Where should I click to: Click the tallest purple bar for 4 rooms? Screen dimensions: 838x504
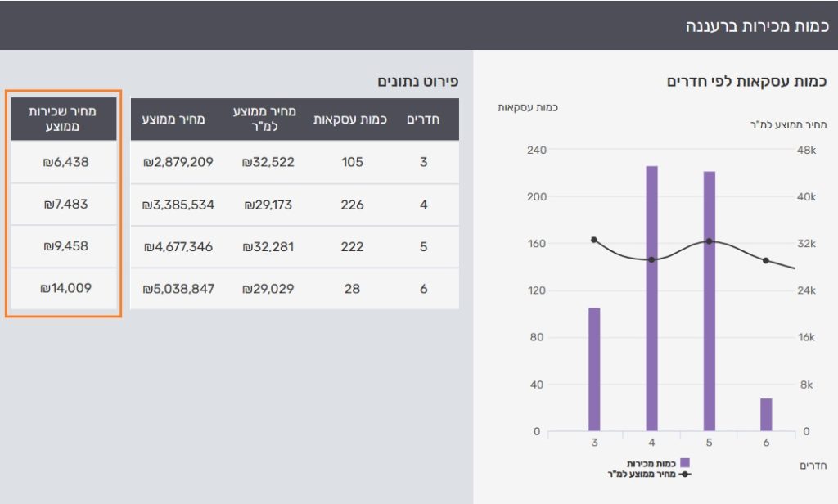(x=651, y=299)
